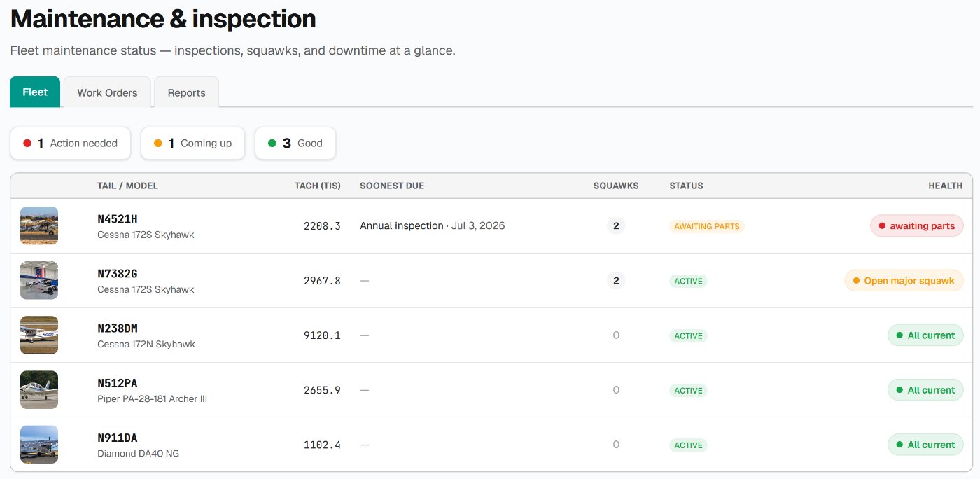The height and width of the screenshot is (479, 980).
Task: Click the All current pill for N911DA
Action: coord(925,444)
